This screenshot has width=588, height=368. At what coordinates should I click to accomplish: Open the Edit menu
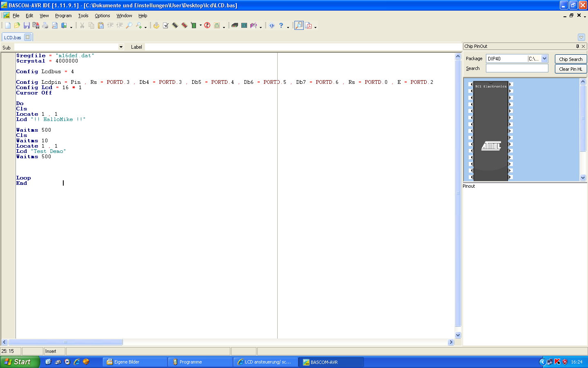point(29,16)
